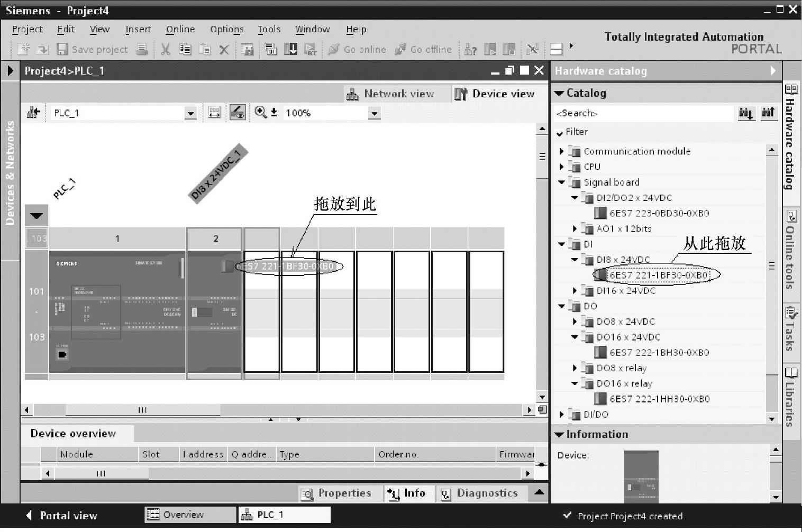Expand the DI16 x 24VDC node
Image resolution: width=802 pixels, height=532 pixels.
(575, 290)
